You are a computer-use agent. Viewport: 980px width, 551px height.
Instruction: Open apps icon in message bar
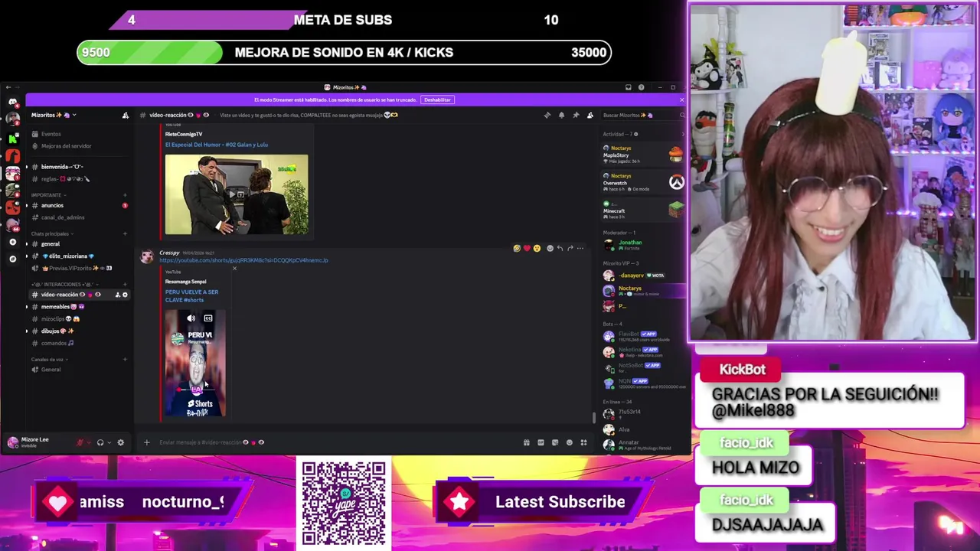583,442
